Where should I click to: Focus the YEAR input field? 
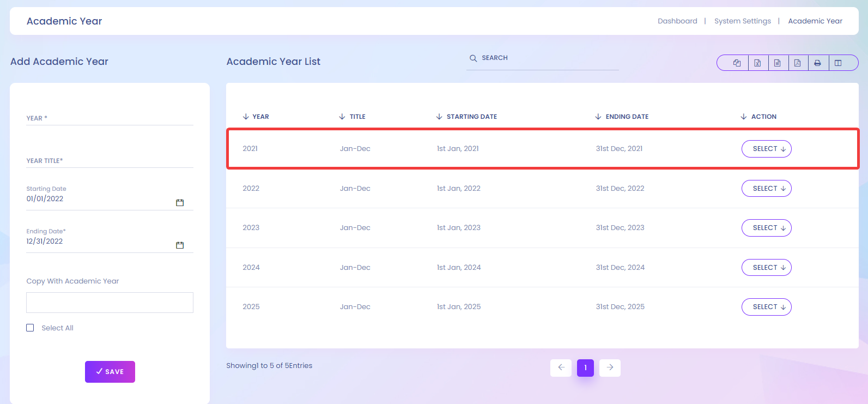[110, 118]
